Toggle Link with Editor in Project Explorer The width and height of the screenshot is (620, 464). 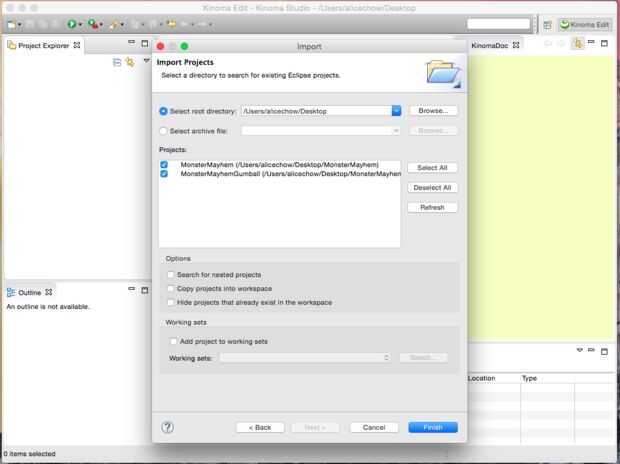(x=130, y=62)
